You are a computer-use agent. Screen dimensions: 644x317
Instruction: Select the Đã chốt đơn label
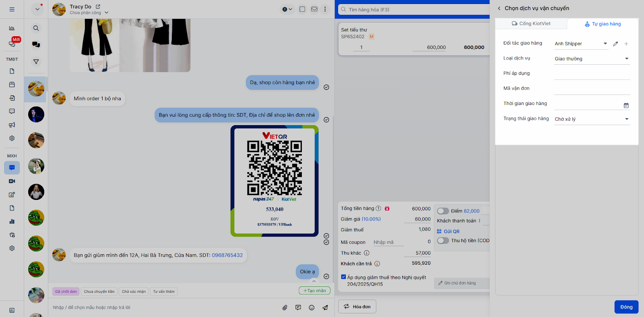coord(66,292)
